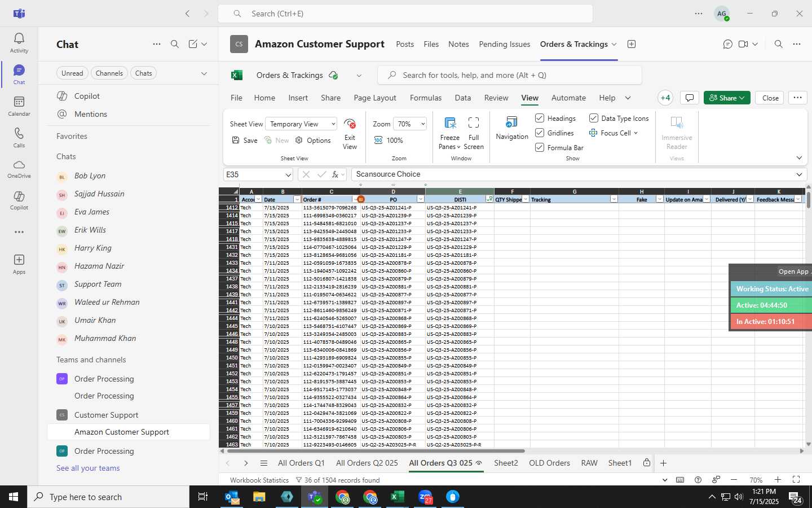Open File Explorer from taskbar
This screenshot has width=812, height=508.
(259, 497)
